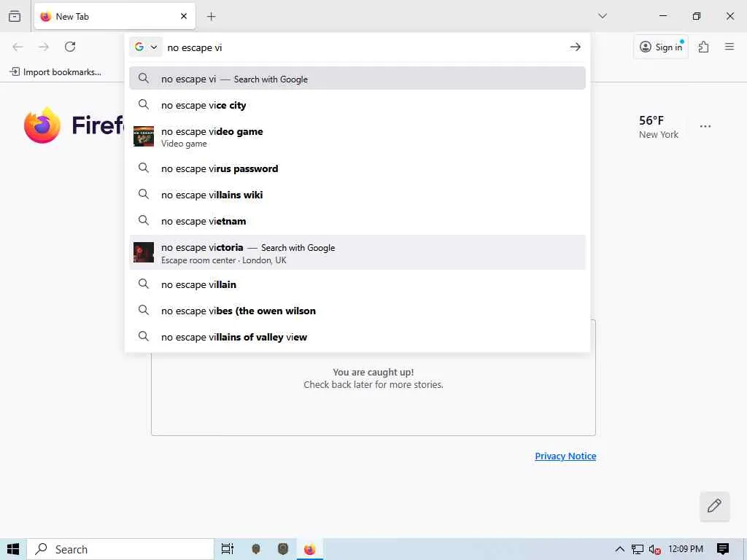Select 'no escape vietnam' suggestion
The image size is (747, 560).
pos(357,220)
